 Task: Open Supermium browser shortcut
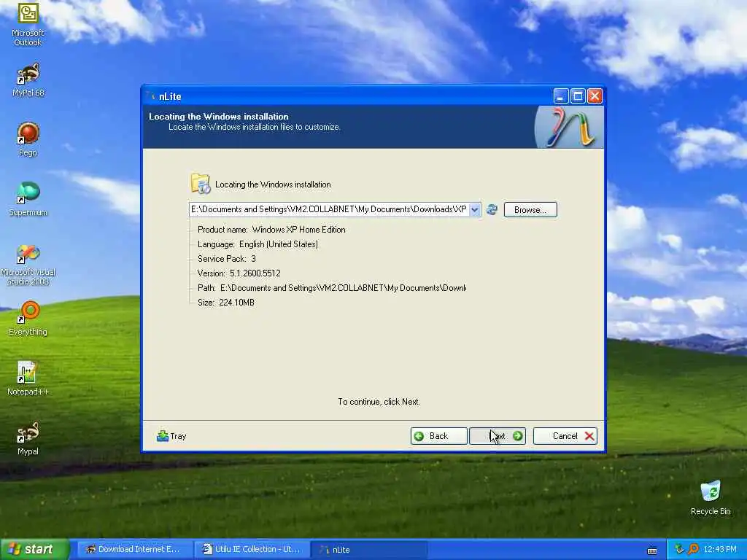[x=28, y=199]
